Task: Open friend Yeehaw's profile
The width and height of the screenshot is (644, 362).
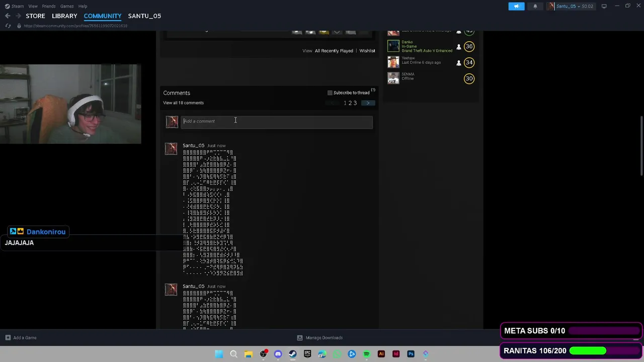Action: coord(408,58)
